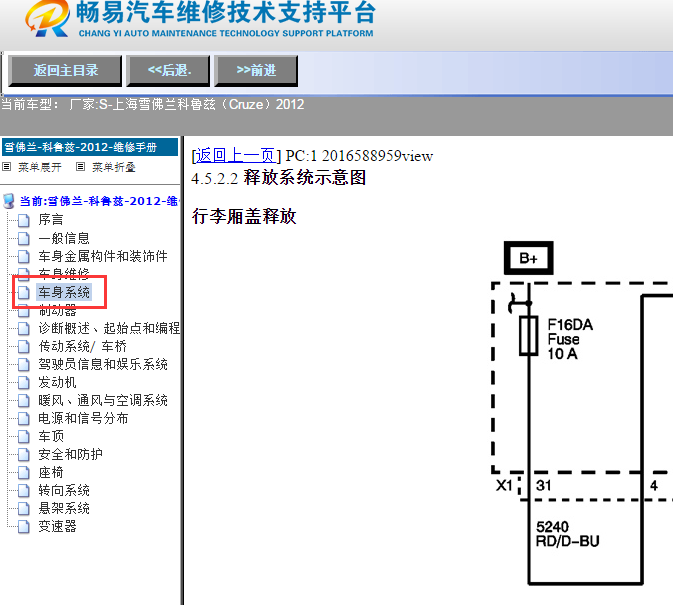Open 传动系统/车桥 tree item
Viewport: 673px width, 605px height.
pyautogui.click(x=82, y=346)
